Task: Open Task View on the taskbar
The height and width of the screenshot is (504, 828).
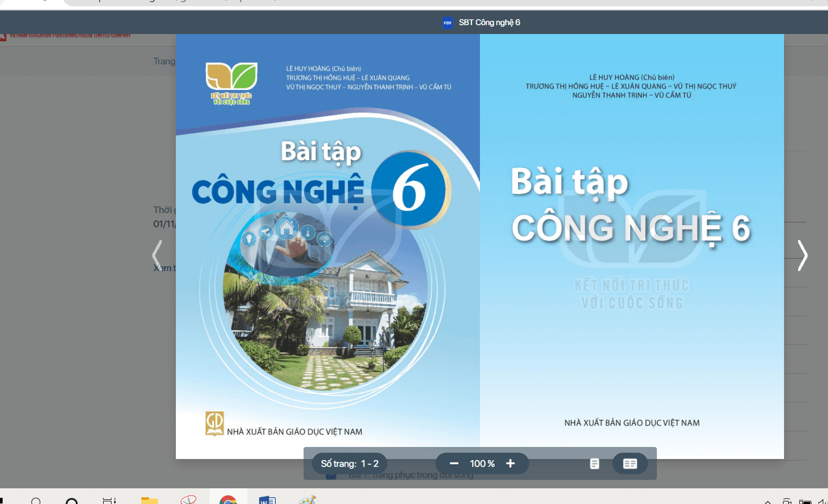Action: tap(109, 500)
